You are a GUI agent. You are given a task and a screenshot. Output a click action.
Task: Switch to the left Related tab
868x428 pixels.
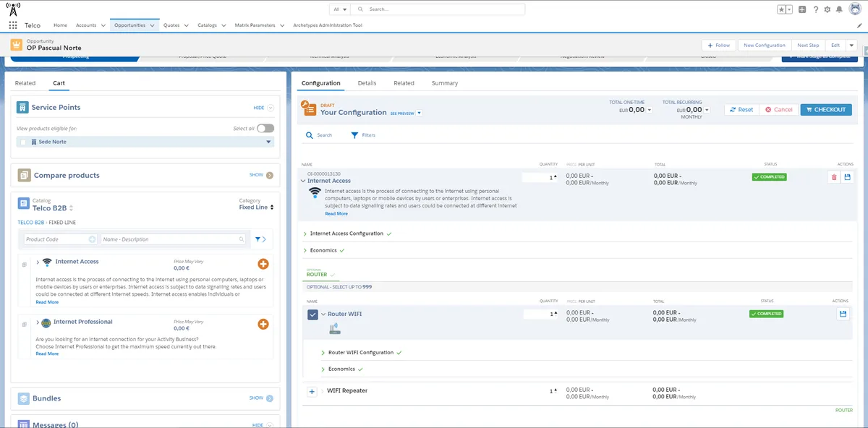25,83
